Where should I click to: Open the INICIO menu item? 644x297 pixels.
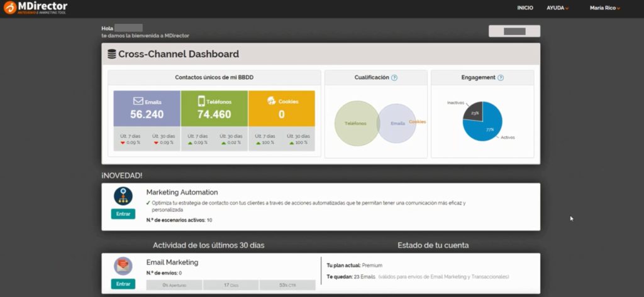[x=525, y=8]
